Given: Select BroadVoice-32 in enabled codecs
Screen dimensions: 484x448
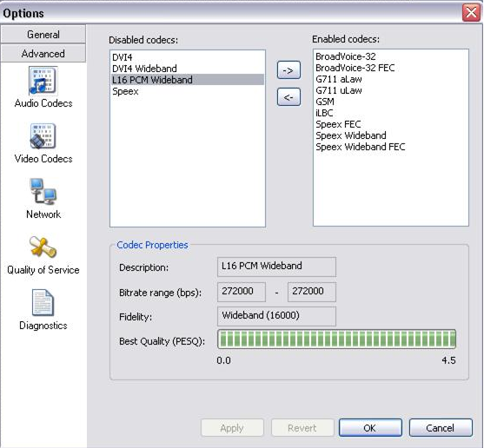Looking at the screenshot, I should point(391,56).
